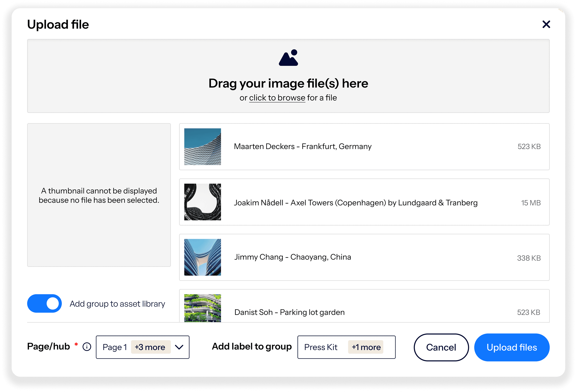Click the Joakim Nådell file row name
577x392 pixels.
tap(356, 203)
